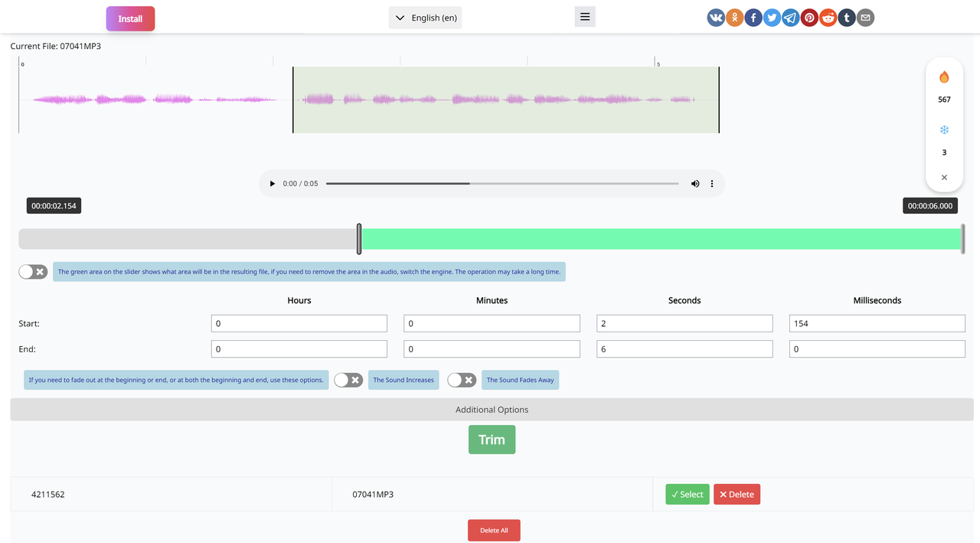Screen dimensions: 980x543
Task: Click the End Minutes field
Action: 492,349
